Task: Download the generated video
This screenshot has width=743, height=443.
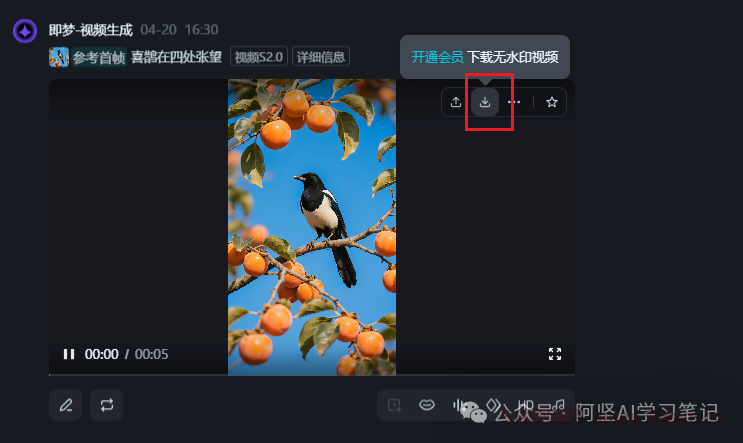Action: [485, 102]
